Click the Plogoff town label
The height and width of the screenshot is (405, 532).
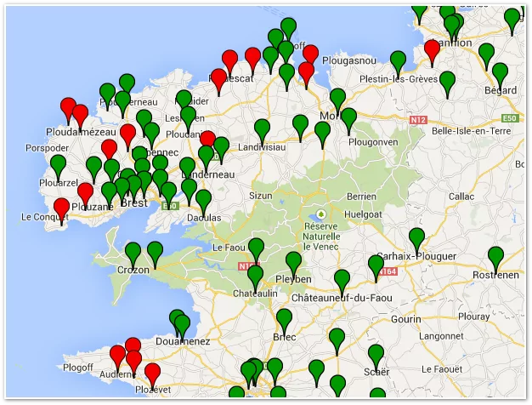pyautogui.click(x=78, y=368)
